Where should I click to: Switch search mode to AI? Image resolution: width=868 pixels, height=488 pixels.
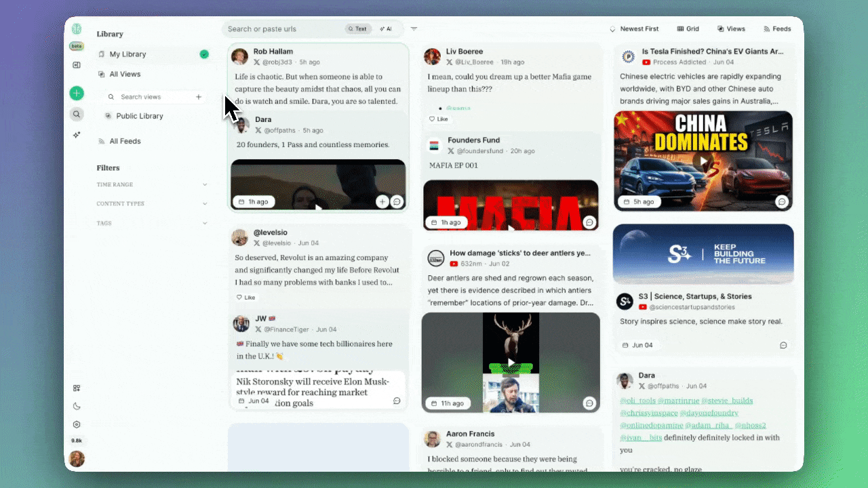386,29
